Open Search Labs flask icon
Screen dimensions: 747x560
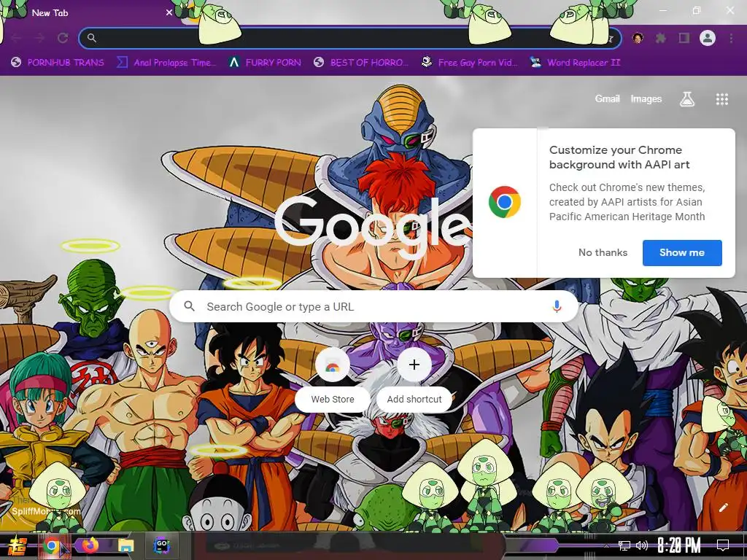(x=687, y=99)
